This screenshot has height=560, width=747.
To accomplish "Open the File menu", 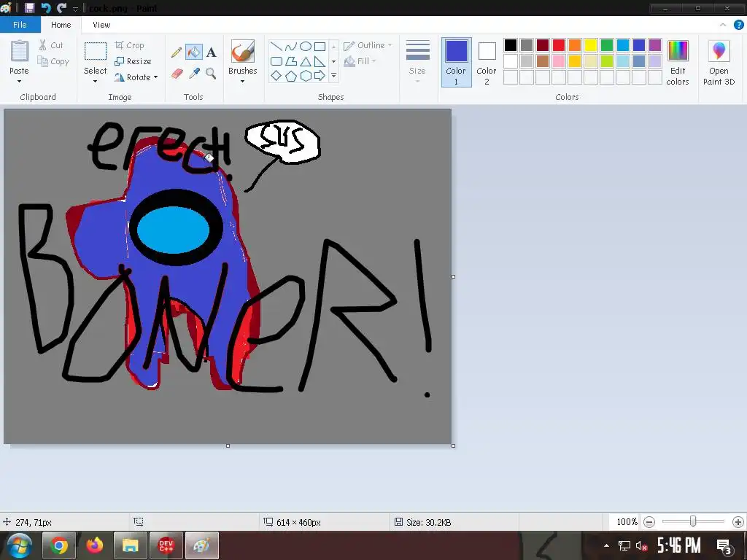I will 20,25.
